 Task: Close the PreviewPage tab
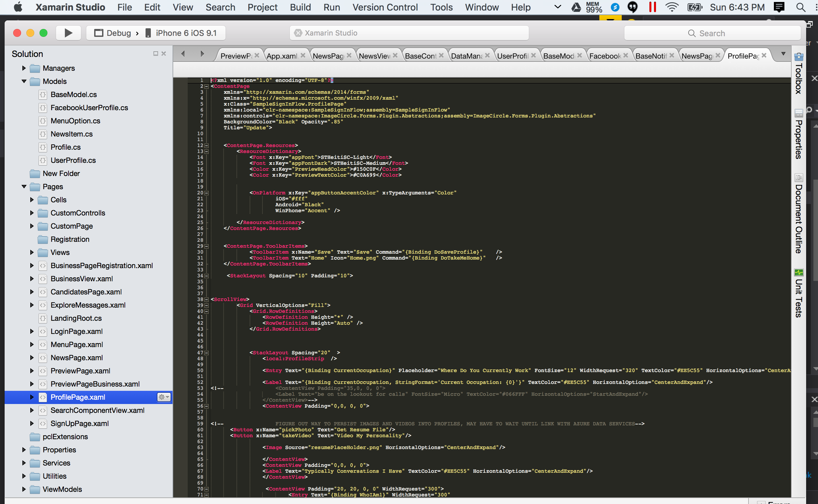pyautogui.click(x=257, y=55)
